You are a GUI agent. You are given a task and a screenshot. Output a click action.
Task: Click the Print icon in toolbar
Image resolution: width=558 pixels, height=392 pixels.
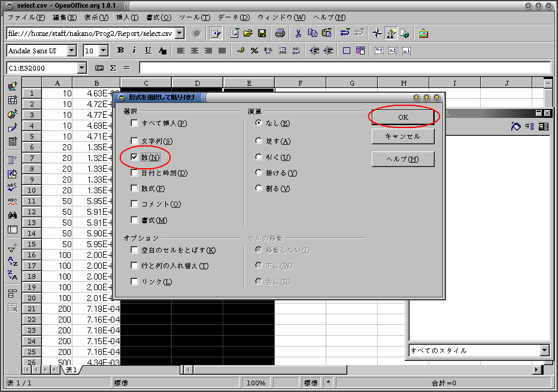pyautogui.click(x=280, y=34)
